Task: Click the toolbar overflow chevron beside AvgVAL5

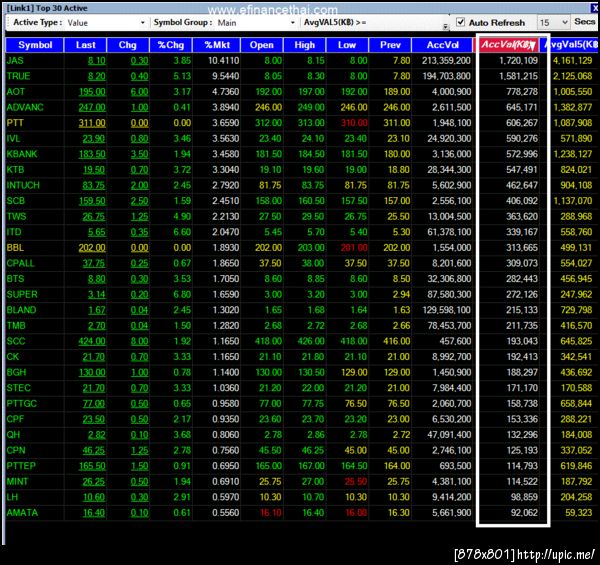Action: (x=445, y=27)
